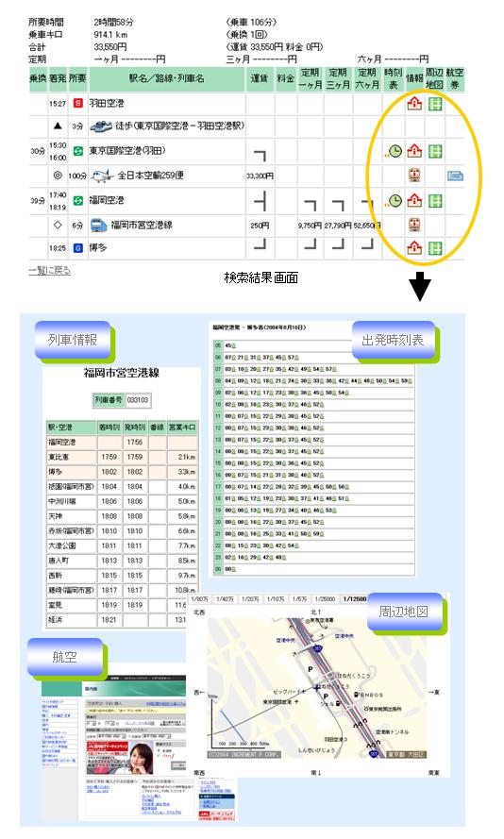Click 天神 row in train info table

pos(122,516)
